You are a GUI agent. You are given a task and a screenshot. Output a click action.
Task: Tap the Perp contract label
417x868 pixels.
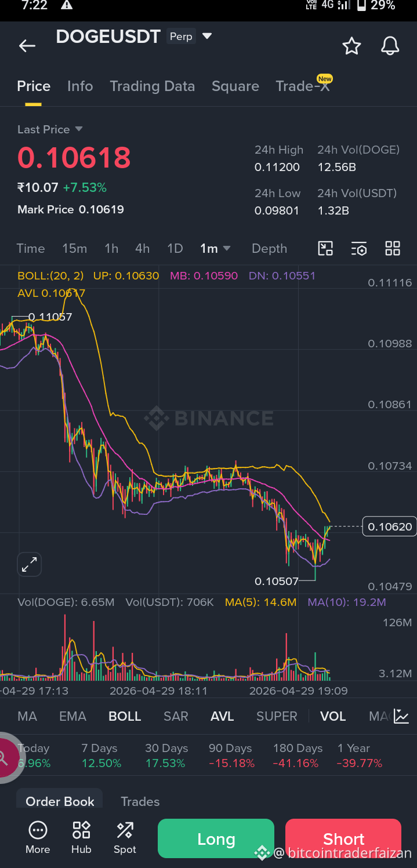(x=180, y=37)
